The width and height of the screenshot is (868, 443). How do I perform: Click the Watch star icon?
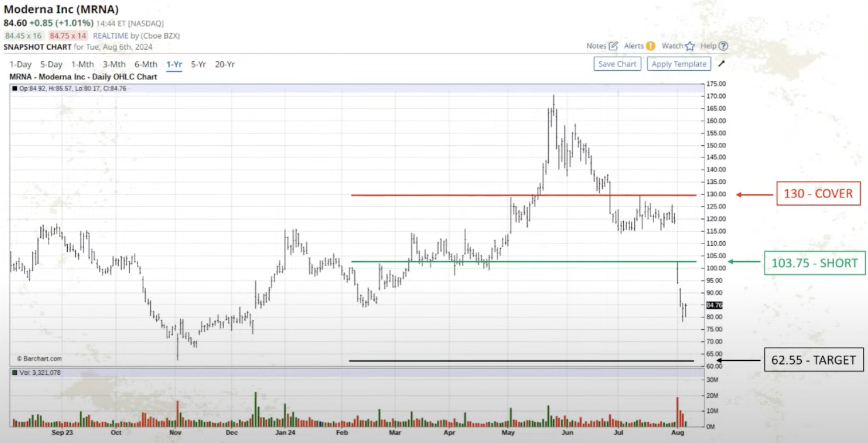pyautogui.click(x=690, y=46)
